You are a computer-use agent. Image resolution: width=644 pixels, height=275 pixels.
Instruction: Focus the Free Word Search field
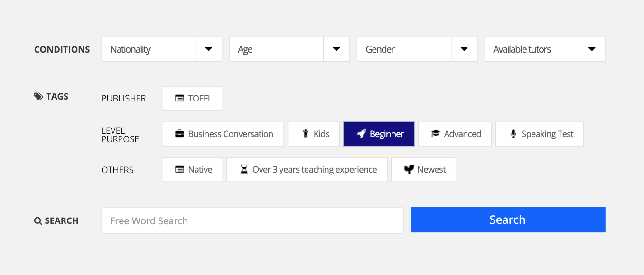coord(252,220)
